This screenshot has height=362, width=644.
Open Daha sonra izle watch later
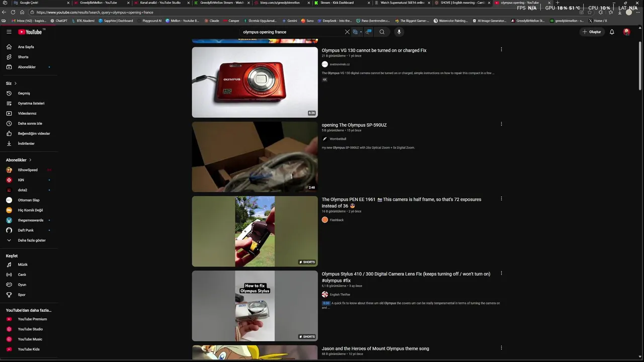(x=29, y=123)
